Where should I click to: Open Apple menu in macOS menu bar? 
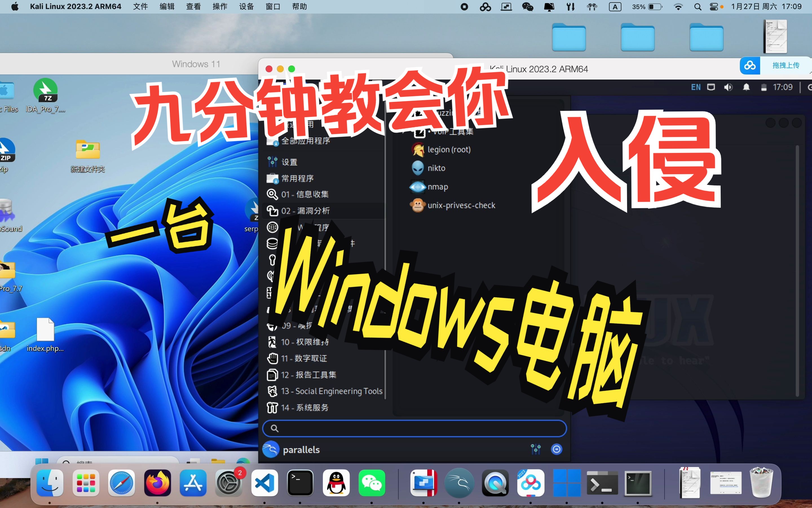click(x=15, y=7)
